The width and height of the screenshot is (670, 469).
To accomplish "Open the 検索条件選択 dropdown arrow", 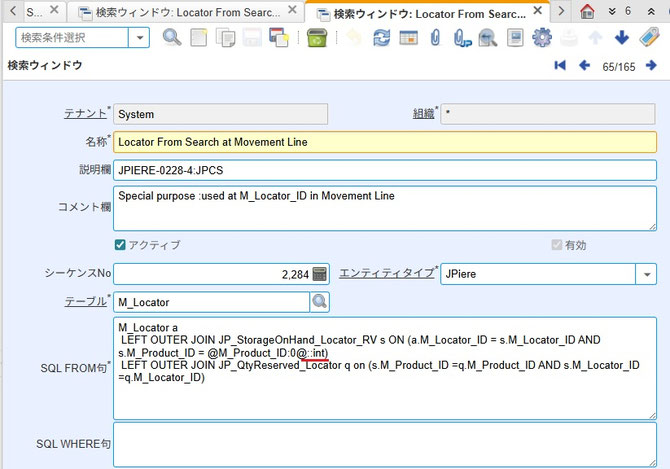I will (x=139, y=38).
